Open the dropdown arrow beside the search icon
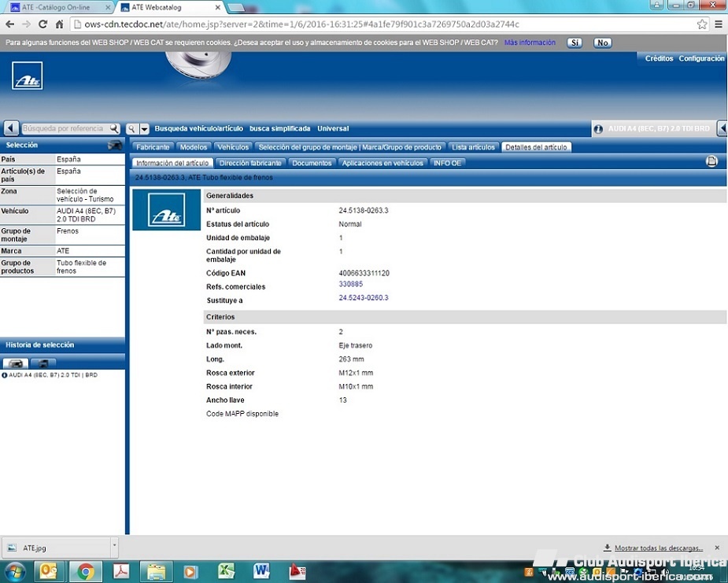The image size is (728, 583). [144, 129]
